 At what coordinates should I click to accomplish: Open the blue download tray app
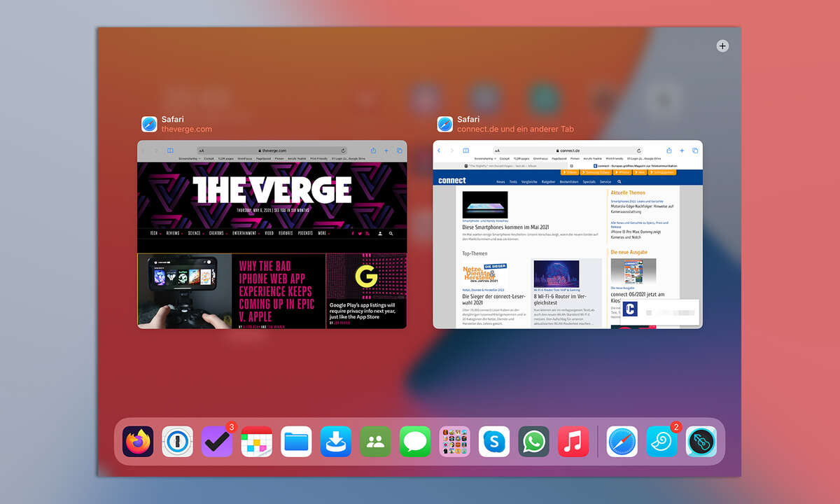(x=336, y=442)
